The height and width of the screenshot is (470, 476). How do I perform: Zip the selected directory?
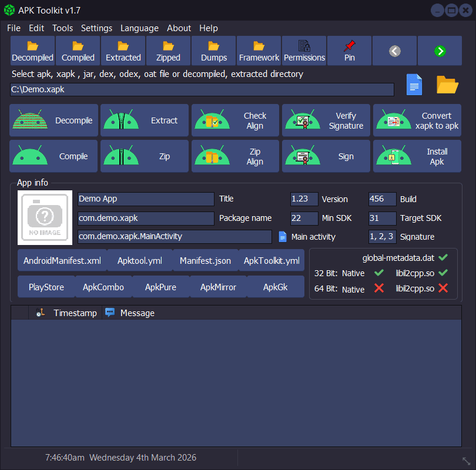coord(145,156)
